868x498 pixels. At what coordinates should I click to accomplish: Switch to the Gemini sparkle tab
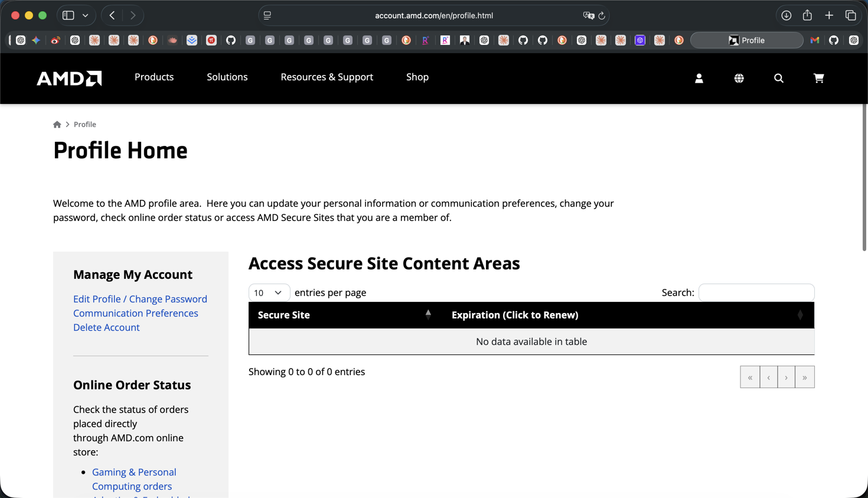[x=36, y=40]
